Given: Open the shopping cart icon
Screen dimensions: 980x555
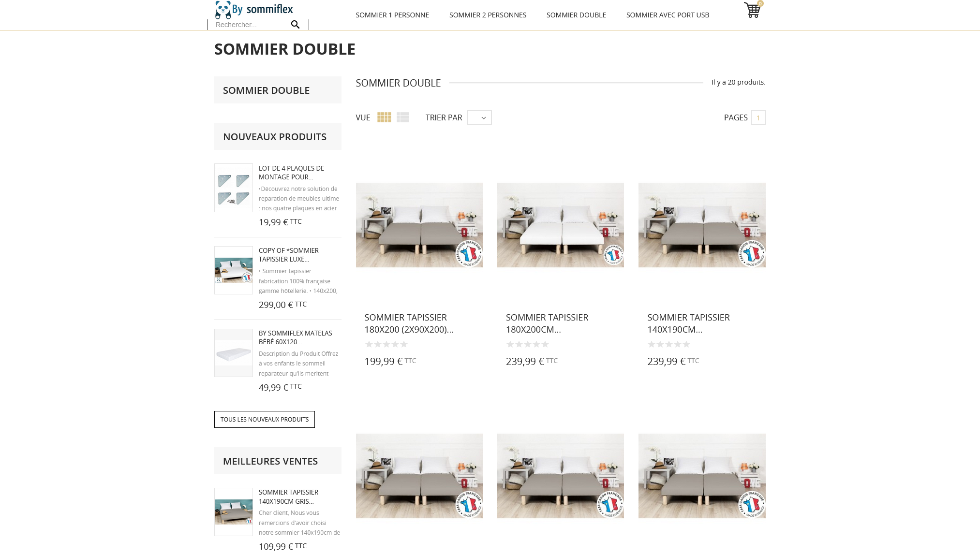Looking at the screenshot, I should [752, 10].
